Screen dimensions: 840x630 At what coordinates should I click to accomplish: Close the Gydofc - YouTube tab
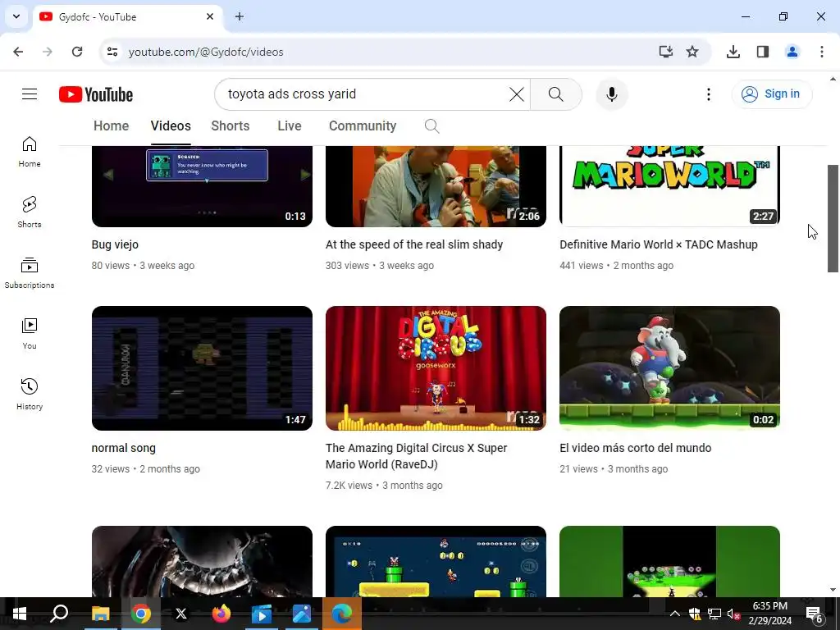210,16
